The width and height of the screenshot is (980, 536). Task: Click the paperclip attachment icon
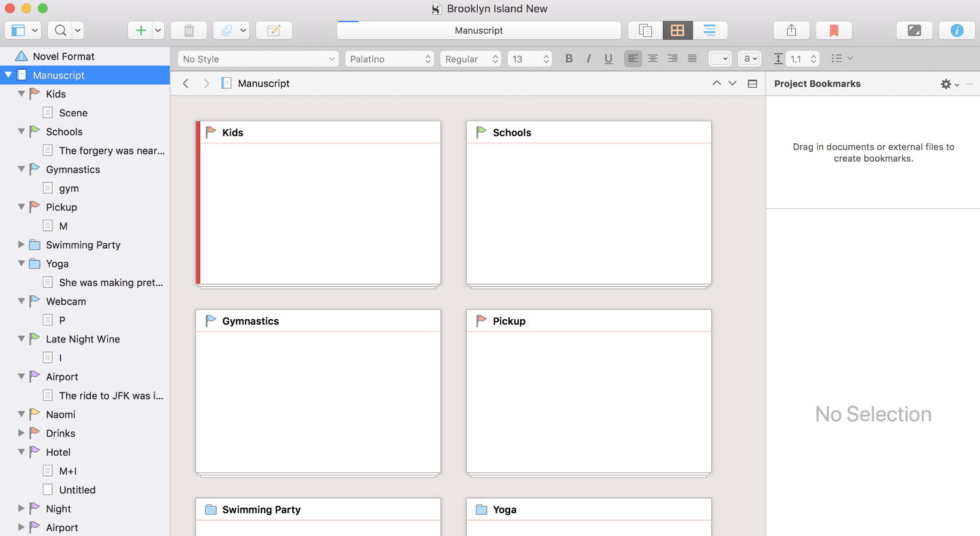[227, 31]
